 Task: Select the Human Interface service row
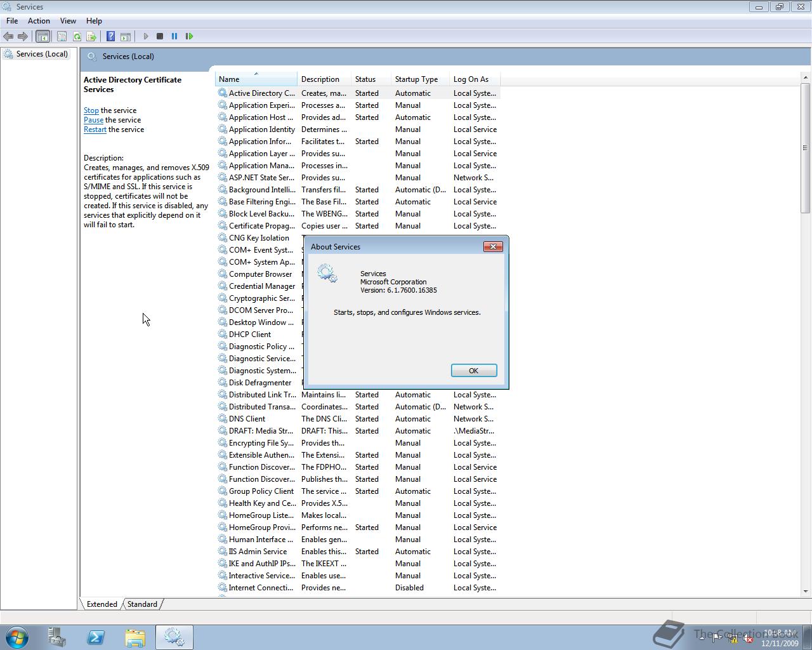[x=358, y=539]
